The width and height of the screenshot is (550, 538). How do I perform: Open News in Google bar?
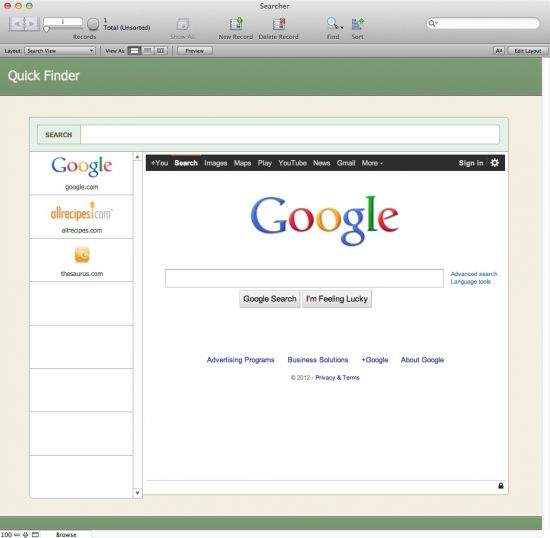tap(322, 163)
